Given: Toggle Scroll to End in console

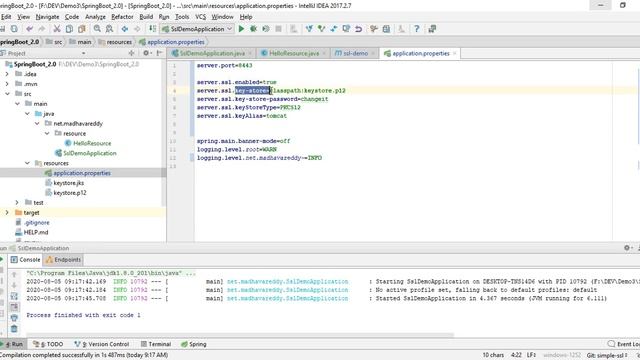Looking at the screenshot, I should click(14, 307).
